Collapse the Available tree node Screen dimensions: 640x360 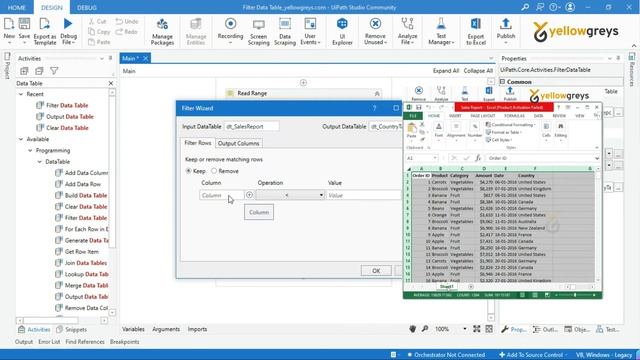tap(21, 139)
